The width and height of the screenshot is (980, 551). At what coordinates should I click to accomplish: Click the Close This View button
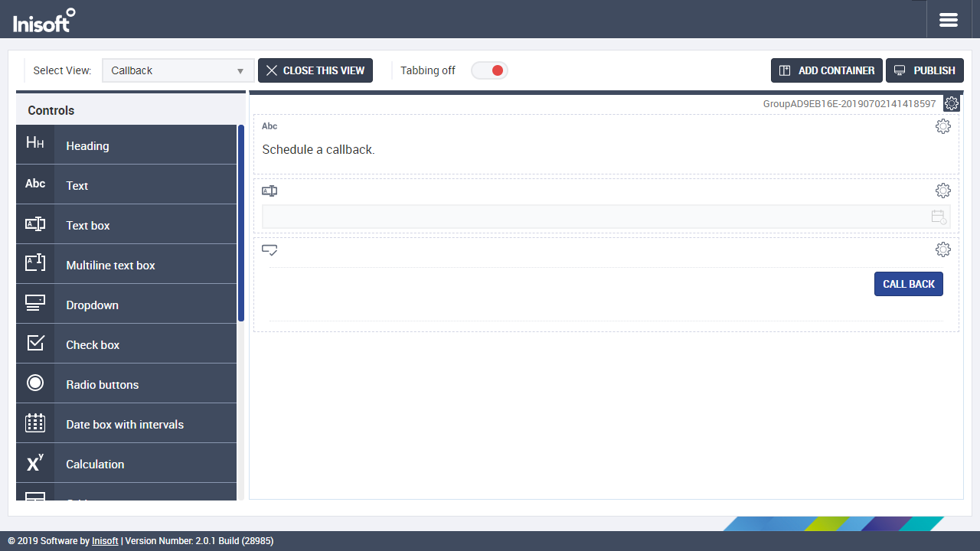click(x=315, y=70)
